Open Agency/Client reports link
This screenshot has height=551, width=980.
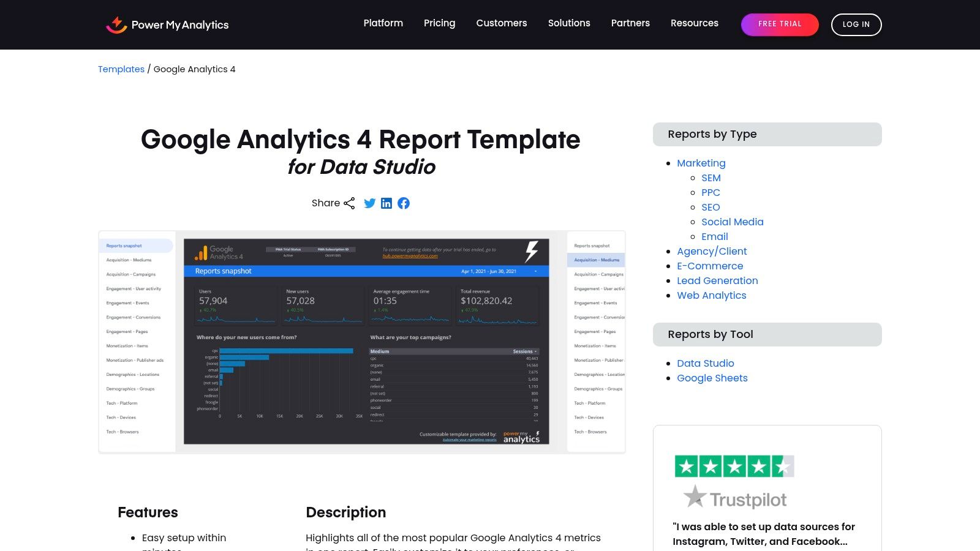tap(712, 252)
